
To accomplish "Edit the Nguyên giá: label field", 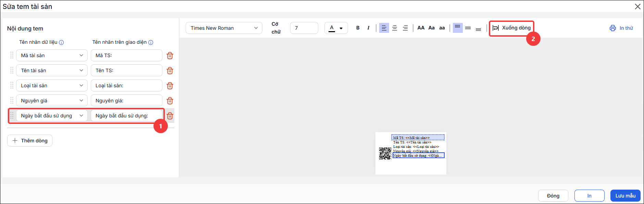I will [x=126, y=101].
